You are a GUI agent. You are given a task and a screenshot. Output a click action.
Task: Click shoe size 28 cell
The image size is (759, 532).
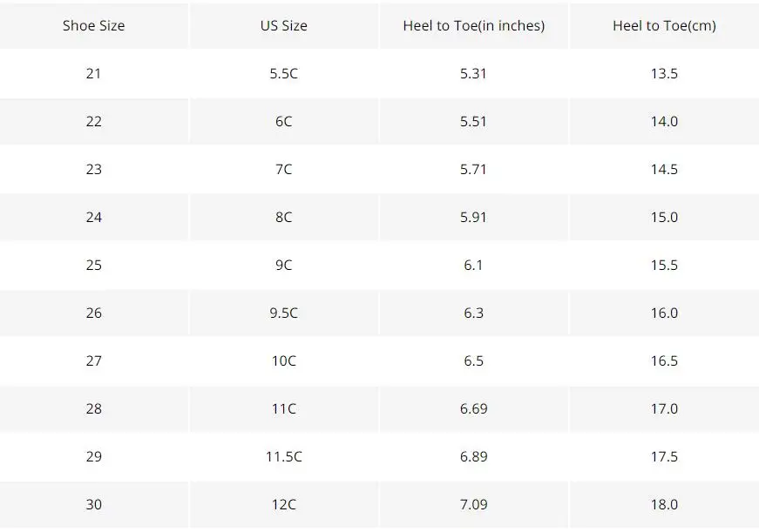point(93,408)
